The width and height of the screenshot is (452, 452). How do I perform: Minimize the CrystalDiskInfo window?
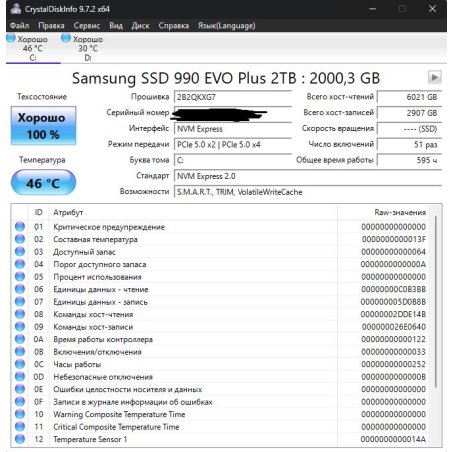point(373,9)
